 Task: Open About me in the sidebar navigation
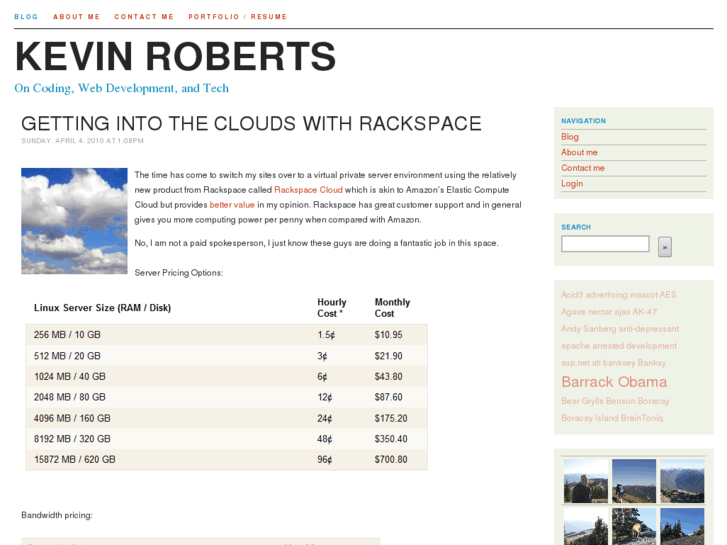click(x=579, y=152)
